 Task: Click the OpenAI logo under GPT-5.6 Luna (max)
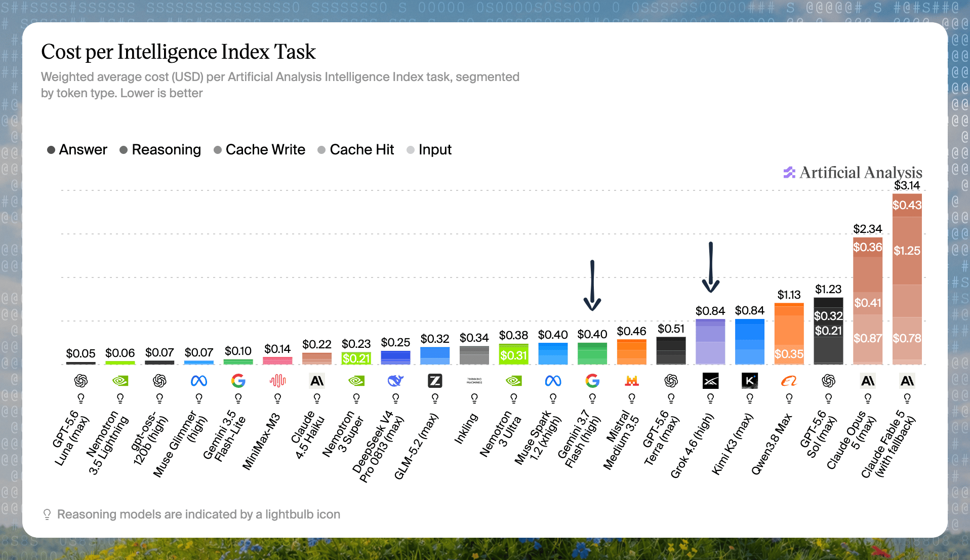80,381
